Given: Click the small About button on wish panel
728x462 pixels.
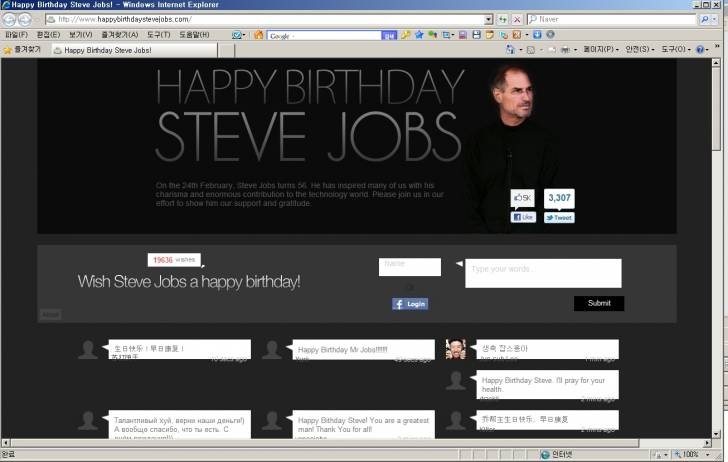Looking at the screenshot, I should [50, 315].
